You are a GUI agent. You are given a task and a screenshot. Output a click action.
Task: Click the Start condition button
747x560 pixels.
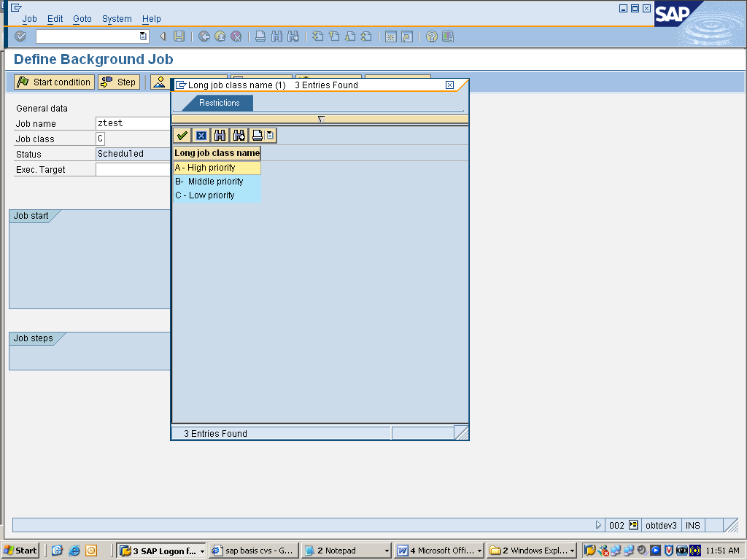pos(53,82)
